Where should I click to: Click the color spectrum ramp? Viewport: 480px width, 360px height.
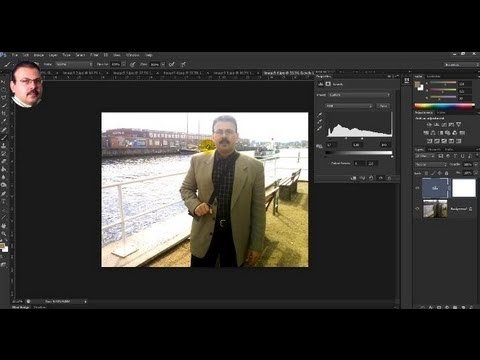click(445, 106)
